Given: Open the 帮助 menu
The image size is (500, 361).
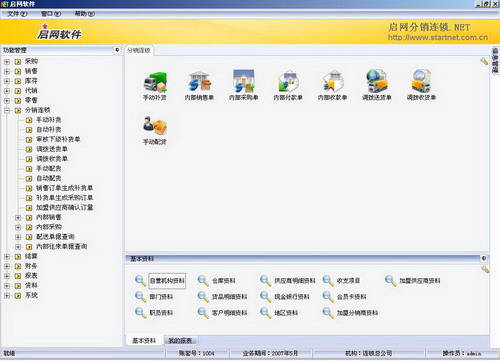Looking at the screenshot, I should (84, 14).
